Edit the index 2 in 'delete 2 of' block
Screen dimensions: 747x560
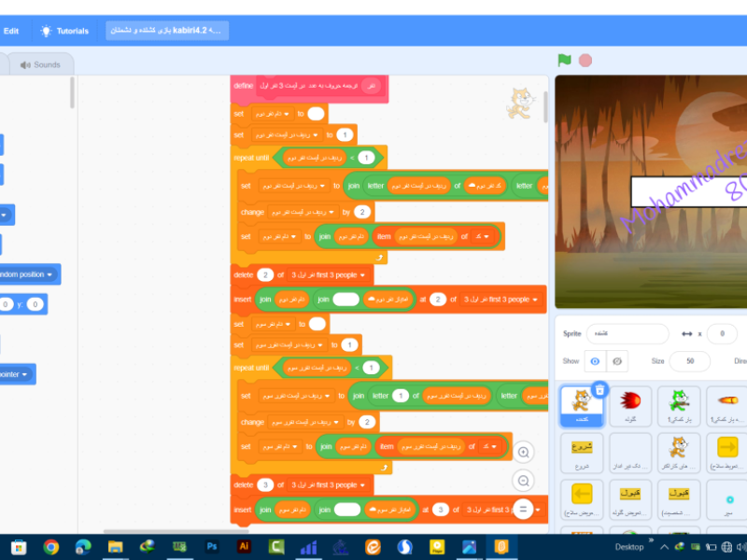pyautogui.click(x=265, y=275)
